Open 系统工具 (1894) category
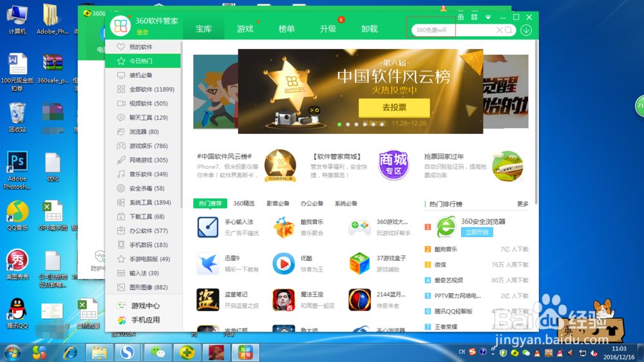 [x=143, y=202]
